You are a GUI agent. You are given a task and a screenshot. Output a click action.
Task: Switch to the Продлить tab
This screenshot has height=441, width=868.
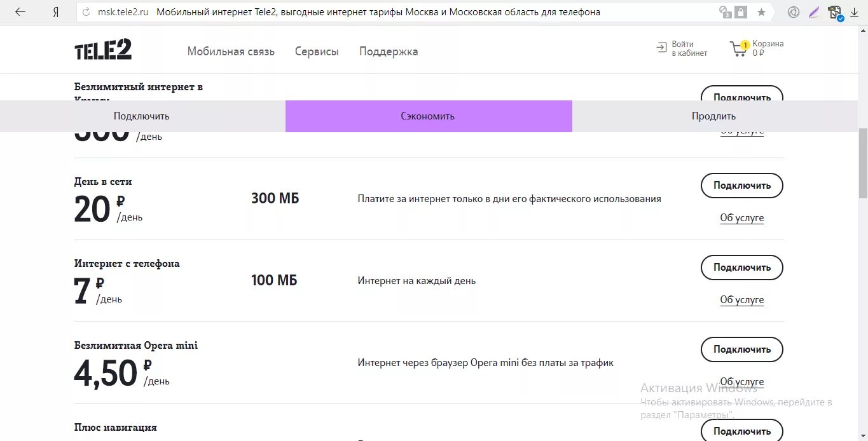pos(714,116)
